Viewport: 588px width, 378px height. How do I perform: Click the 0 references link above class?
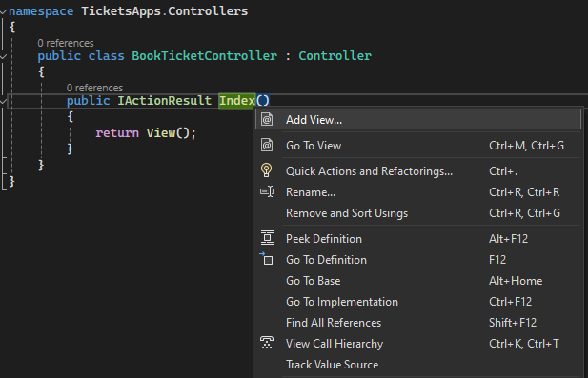pyautogui.click(x=66, y=43)
